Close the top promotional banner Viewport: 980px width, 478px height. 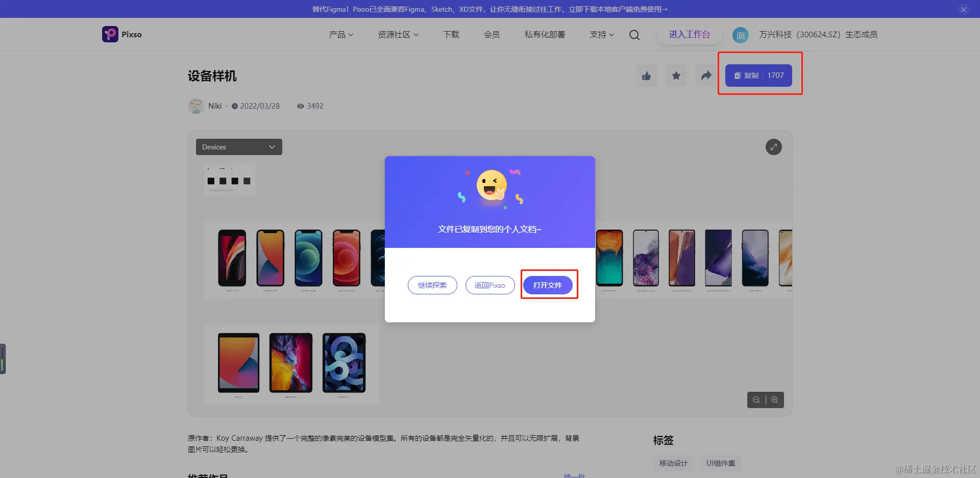coord(964,9)
